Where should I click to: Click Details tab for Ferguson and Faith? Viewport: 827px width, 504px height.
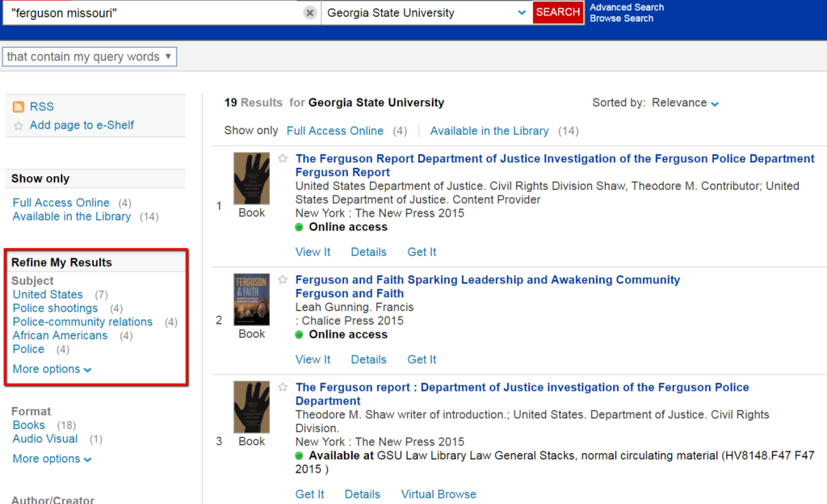368,359
